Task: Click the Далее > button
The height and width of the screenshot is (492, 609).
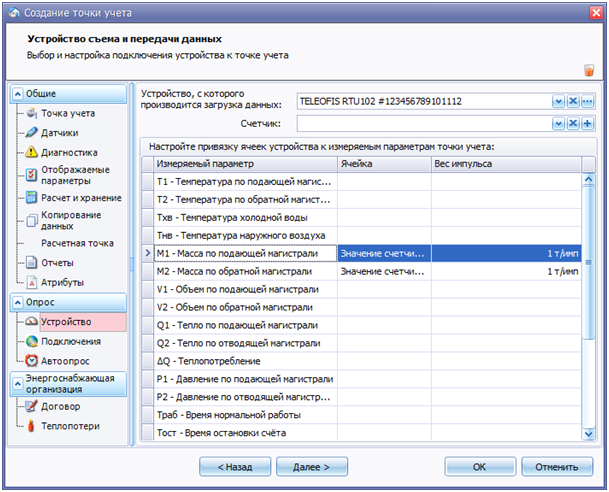Action: (312, 467)
